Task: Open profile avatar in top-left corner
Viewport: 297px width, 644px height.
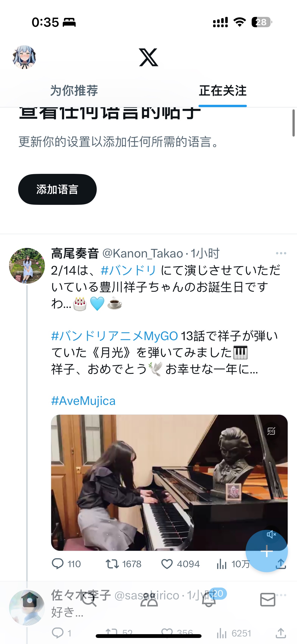Action: (24, 57)
